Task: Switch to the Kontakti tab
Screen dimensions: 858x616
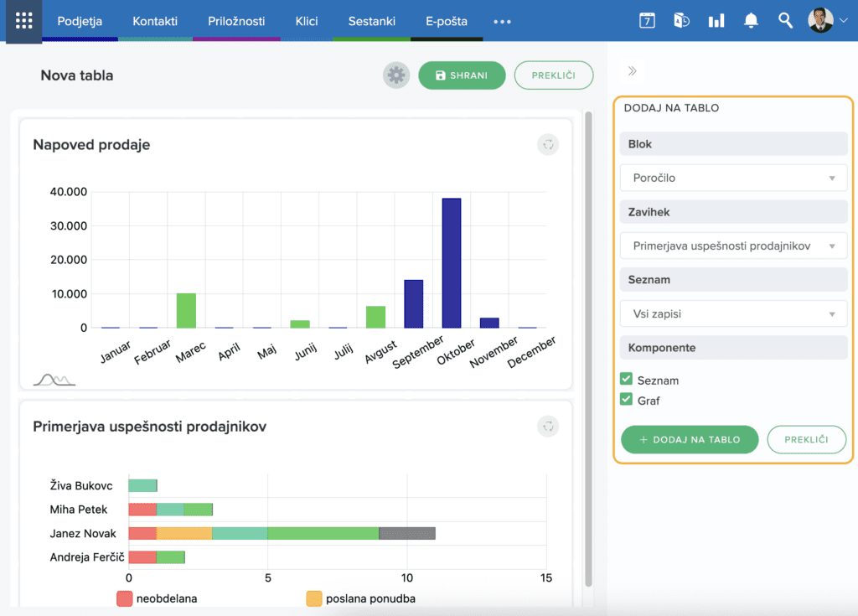Action: 155,21
